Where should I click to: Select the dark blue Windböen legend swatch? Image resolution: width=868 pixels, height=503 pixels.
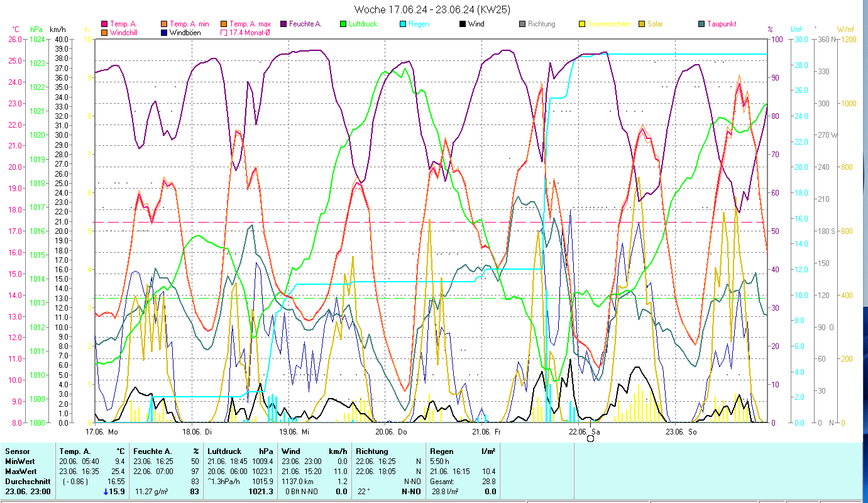click(164, 33)
